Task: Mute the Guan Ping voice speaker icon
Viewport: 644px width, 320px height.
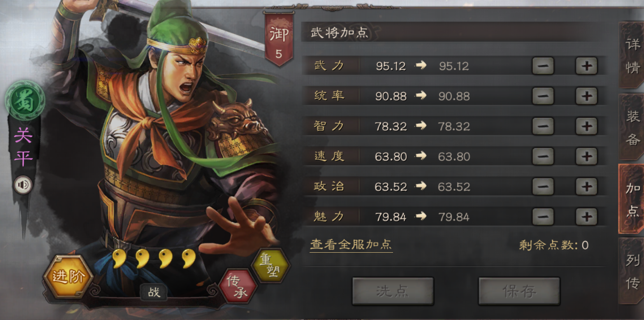Action: [22, 185]
